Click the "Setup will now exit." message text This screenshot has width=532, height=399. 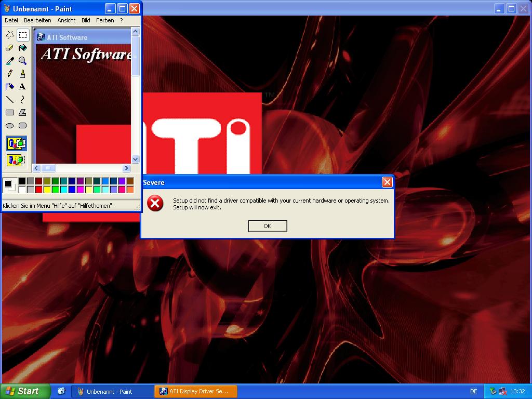[197, 207]
